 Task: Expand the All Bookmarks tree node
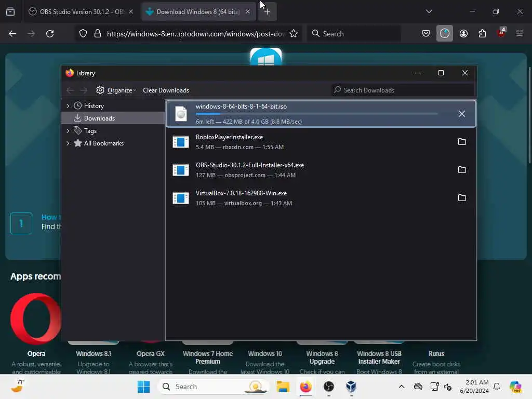(68, 143)
